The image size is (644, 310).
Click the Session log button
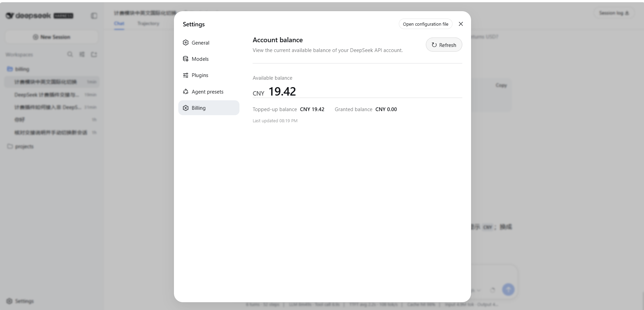pyautogui.click(x=614, y=13)
